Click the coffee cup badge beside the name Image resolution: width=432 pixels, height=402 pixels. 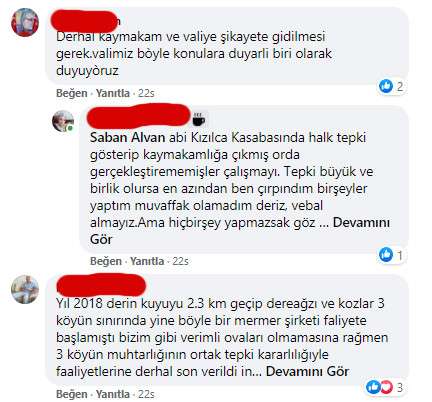[199, 119]
